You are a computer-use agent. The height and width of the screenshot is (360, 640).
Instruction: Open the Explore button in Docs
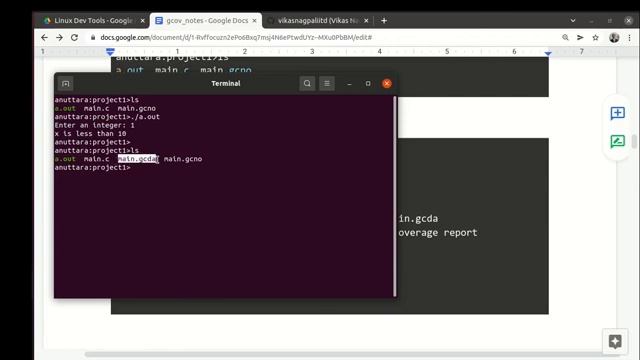[x=615, y=341]
